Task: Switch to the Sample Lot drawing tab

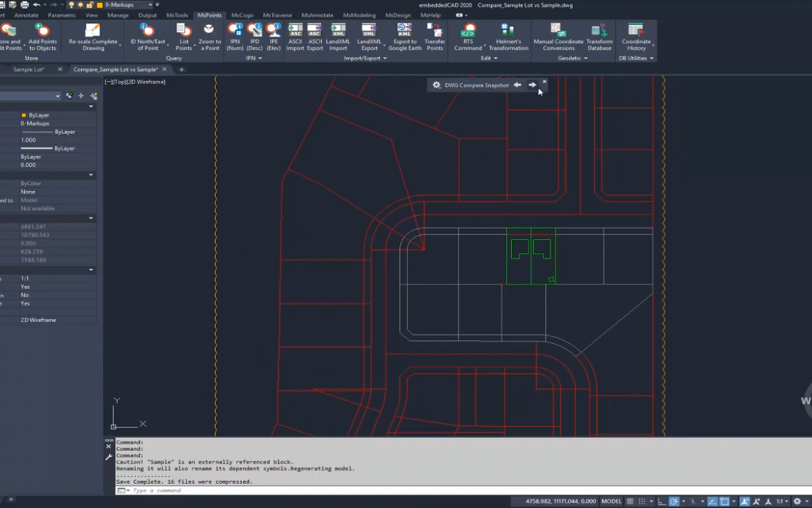Action: click(x=29, y=69)
